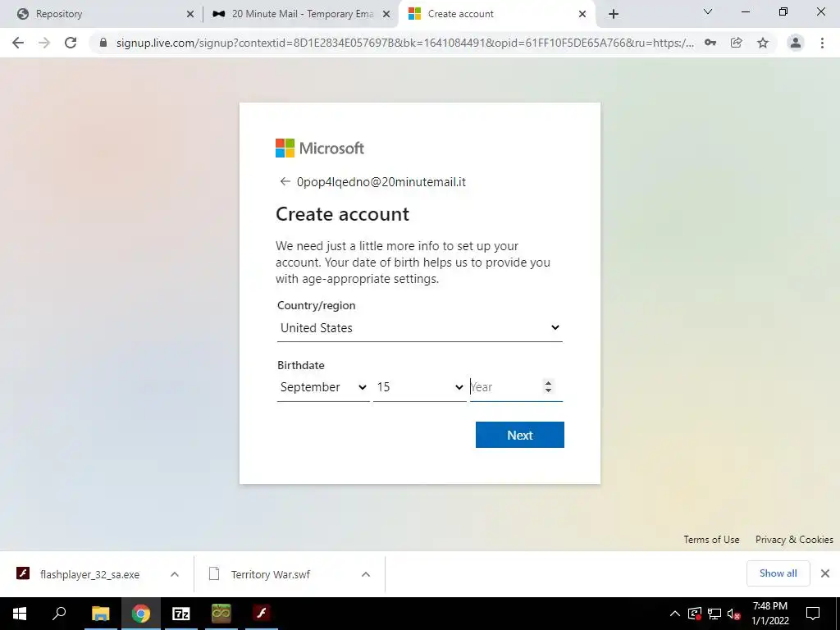Image resolution: width=840 pixels, height=630 pixels.
Task: Open tab search chevron
Action: [708, 11]
